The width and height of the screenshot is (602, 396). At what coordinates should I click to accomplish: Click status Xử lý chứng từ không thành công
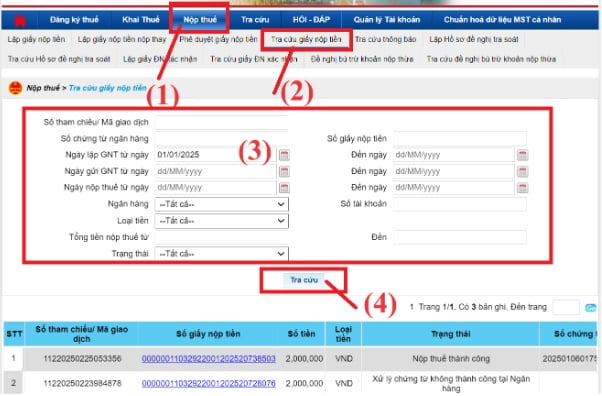pyautogui.click(x=451, y=383)
